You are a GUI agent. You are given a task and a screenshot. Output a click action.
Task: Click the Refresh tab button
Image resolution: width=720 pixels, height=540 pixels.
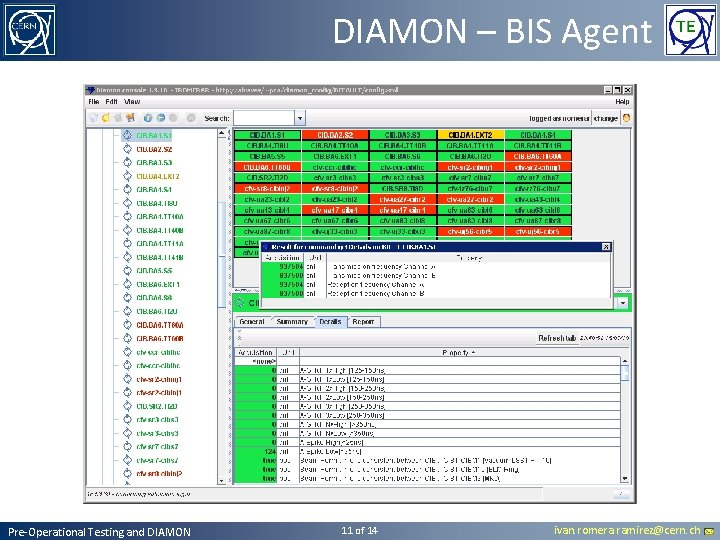(x=557, y=338)
